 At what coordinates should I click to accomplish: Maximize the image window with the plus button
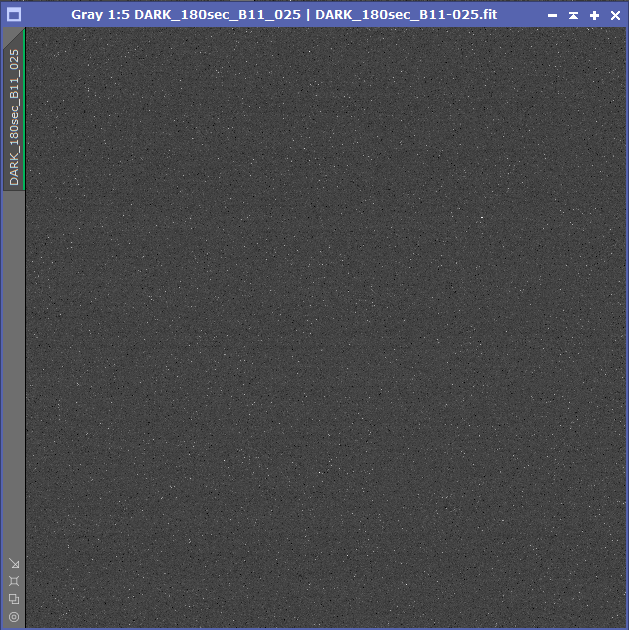(x=594, y=15)
